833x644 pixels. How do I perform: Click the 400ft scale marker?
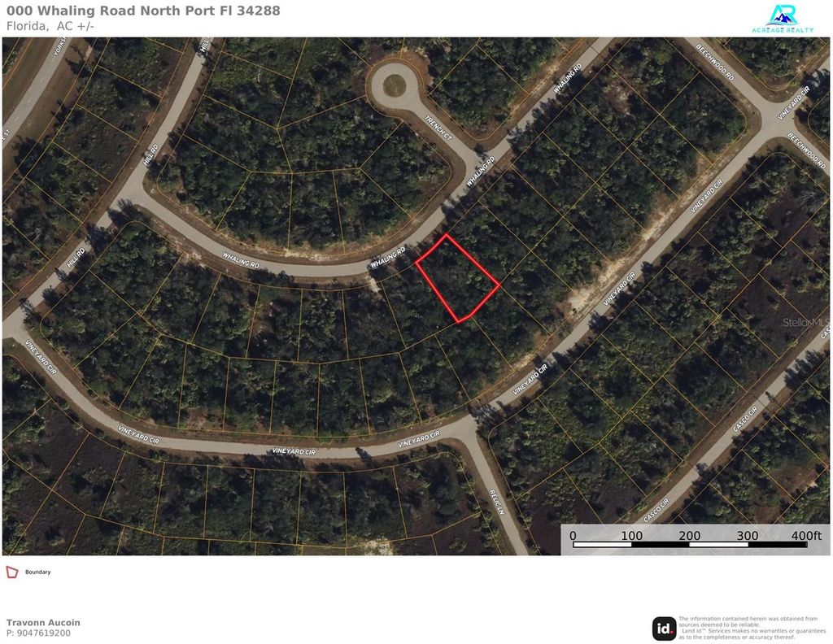[x=806, y=535]
